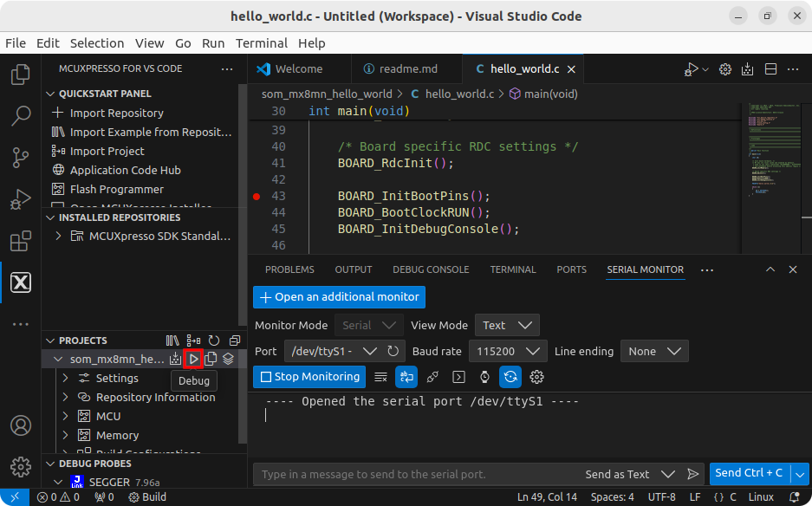
Task: Click the Debug play icon for the project
Action: [x=194, y=359]
